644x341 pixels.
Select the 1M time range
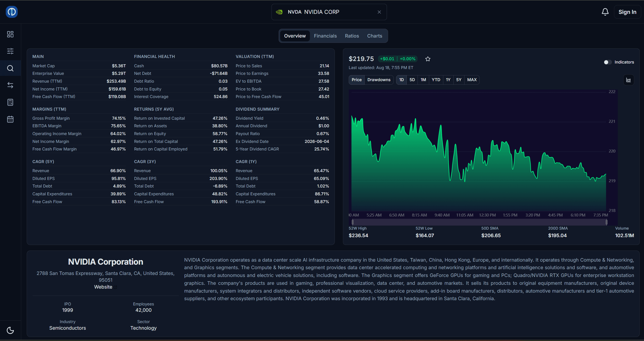point(423,80)
